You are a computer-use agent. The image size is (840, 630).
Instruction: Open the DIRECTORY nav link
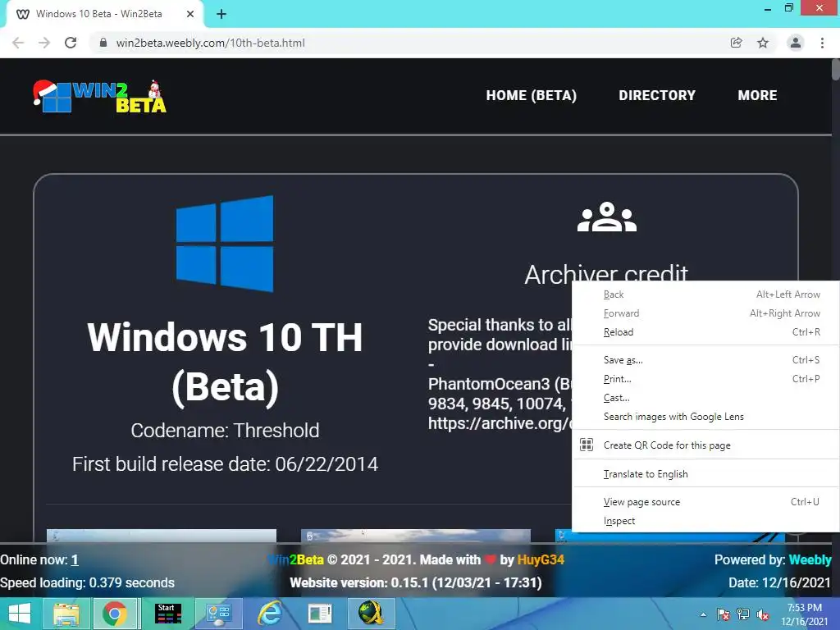tap(657, 95)
